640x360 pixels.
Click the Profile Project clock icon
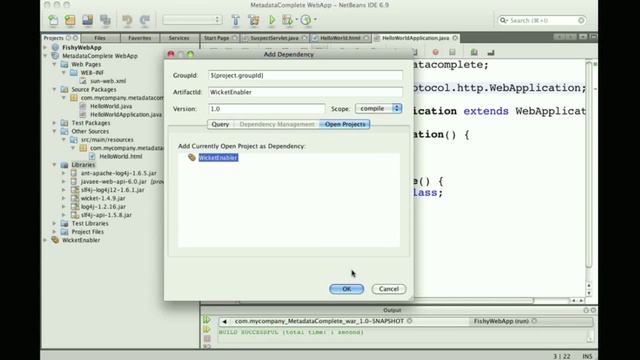coord(306,20)
